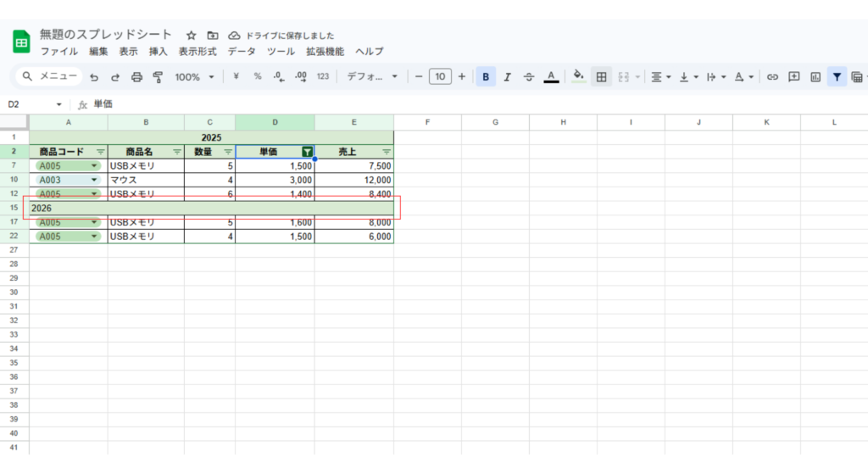Open the fill color picker
868x474 pixels.
(x=579, y=77)
